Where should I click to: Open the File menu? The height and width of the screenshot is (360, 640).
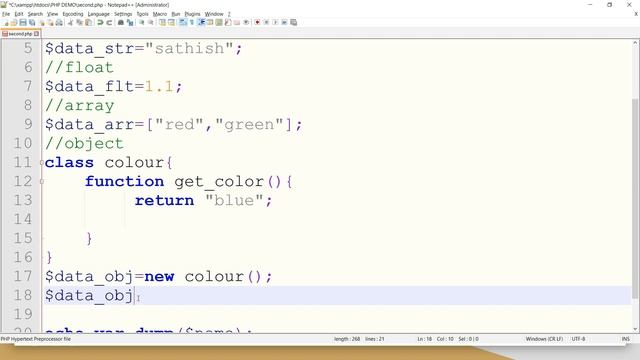click(x=6, y=14)
